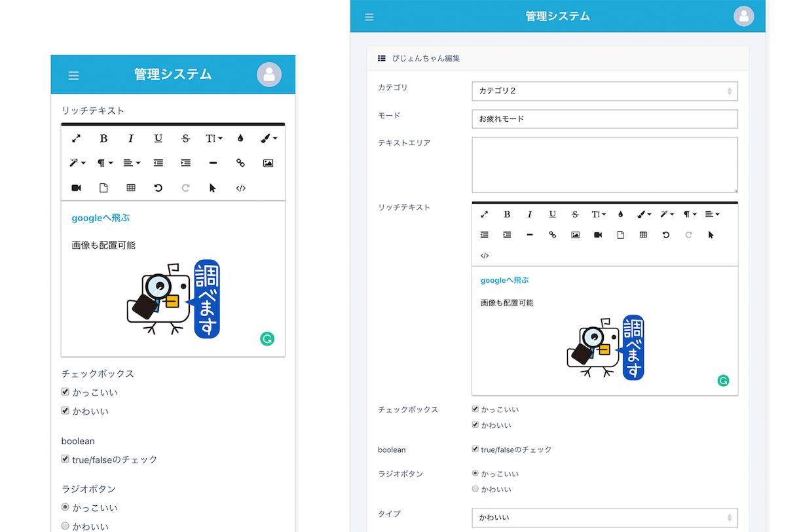The image size is (799, 532).
Task: Open text align dropdown in left mobile editor
Action: [x=132, y=163]
